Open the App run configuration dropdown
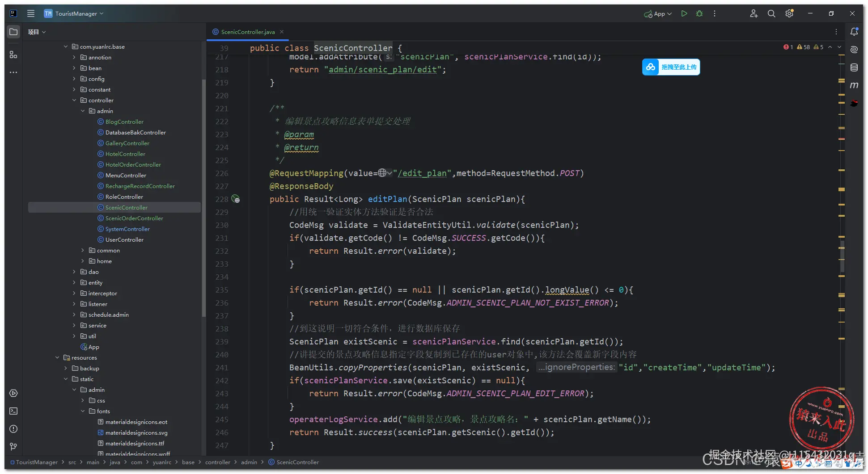The width and height of the screenshot is (868, 474). click(x=658, y=13)
